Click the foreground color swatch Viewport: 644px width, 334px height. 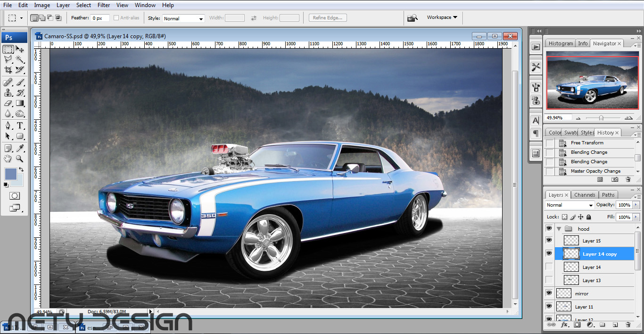click(10, 175)
